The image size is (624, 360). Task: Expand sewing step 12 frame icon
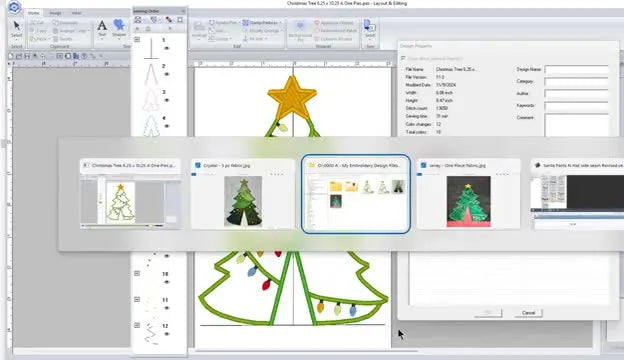137,325
